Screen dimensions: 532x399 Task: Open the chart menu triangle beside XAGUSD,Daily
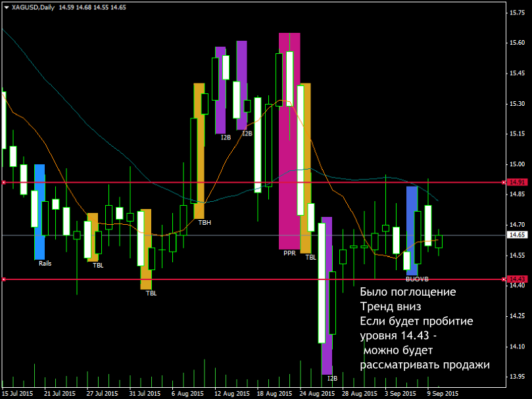tap(7, 7)
